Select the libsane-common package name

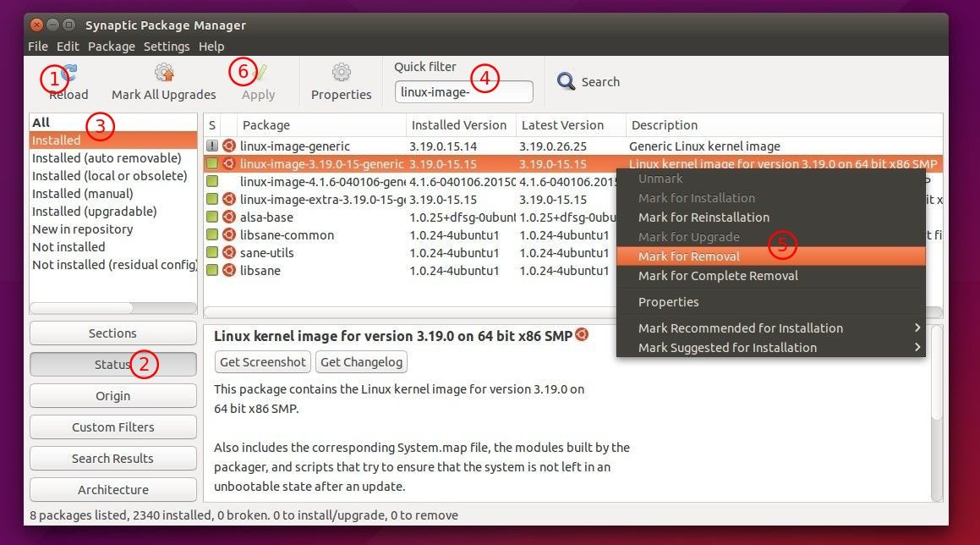[287, 235]
